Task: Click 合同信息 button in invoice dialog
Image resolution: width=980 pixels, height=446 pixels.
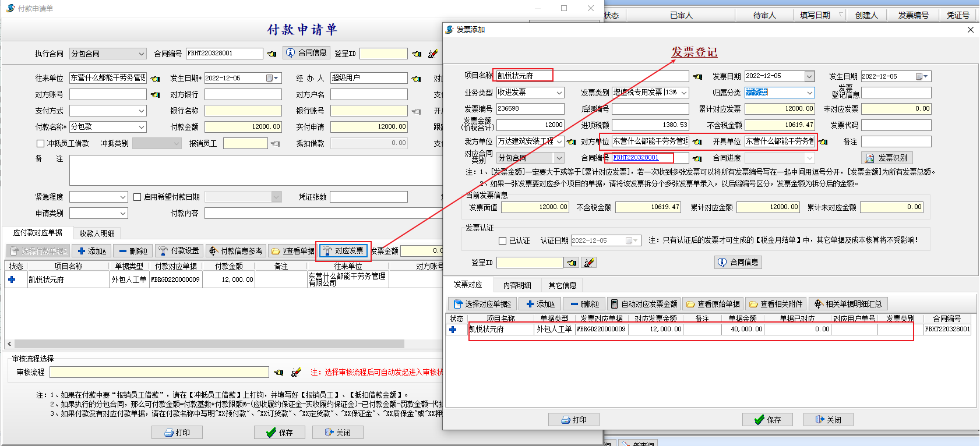Action: tap(738, 263)
